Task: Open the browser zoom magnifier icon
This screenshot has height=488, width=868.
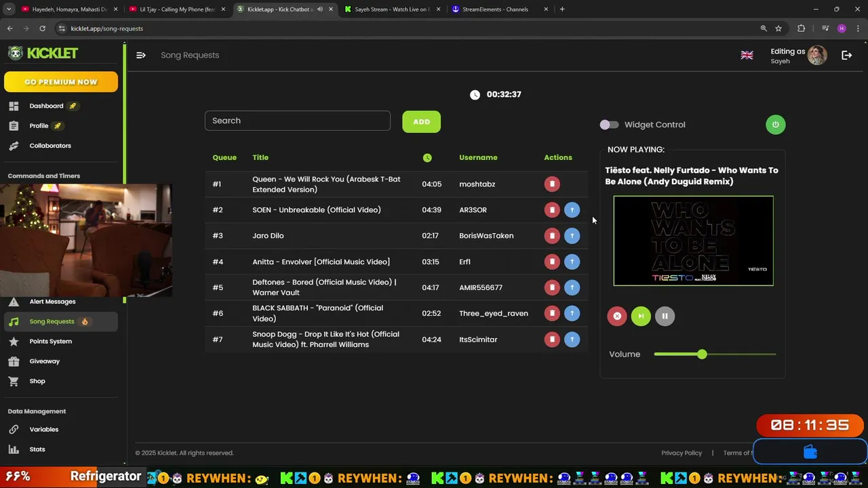Action: click(x=764, y=28)
